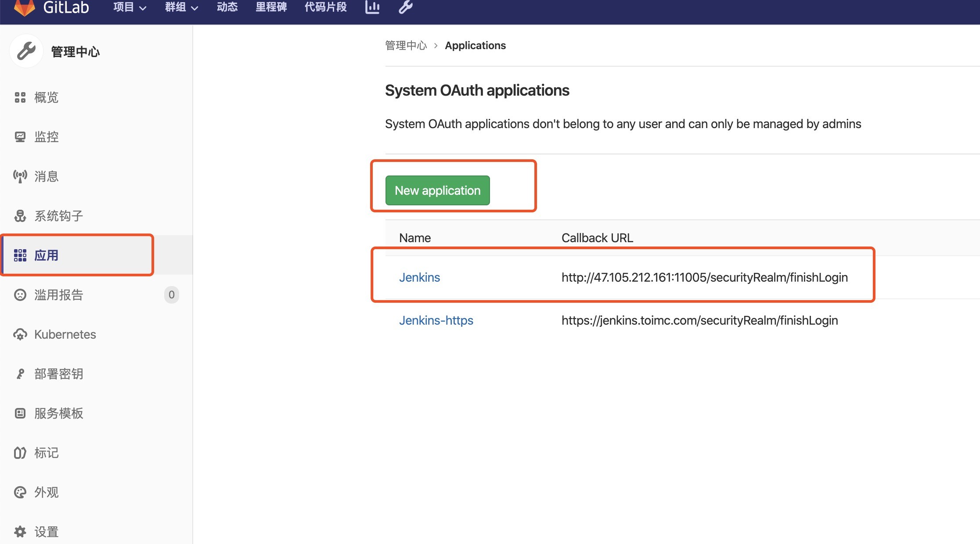This screenshot has height=544, width=980.
Task: Open 外观 appearance sidebar item
Action: click(46, 492)
